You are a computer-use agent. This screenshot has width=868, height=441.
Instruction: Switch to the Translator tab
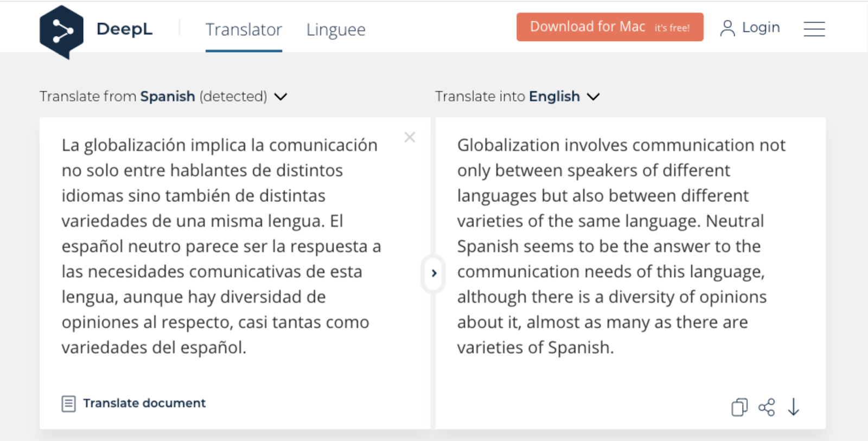pyautogui.click(x=244, y=29)
